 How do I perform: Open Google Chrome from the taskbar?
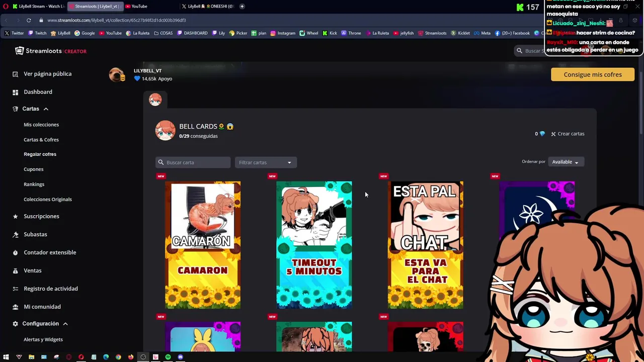pos(118,357)
